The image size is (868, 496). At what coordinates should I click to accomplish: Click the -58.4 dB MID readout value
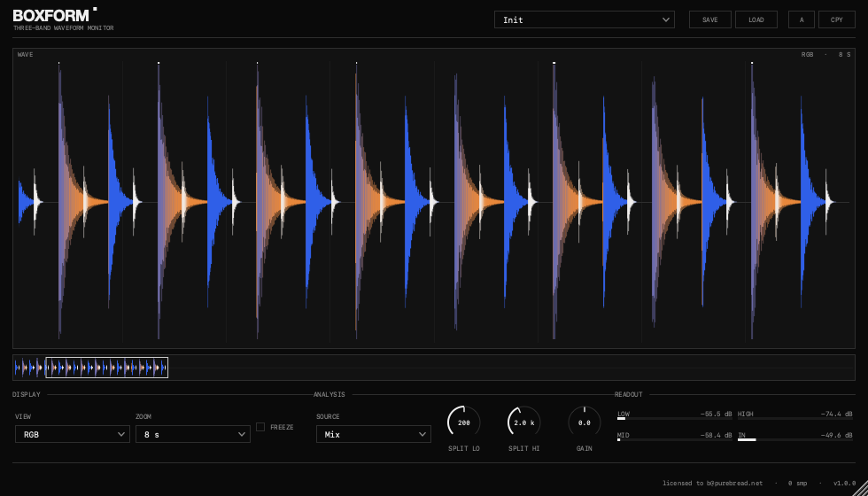[x=716, y=435]
